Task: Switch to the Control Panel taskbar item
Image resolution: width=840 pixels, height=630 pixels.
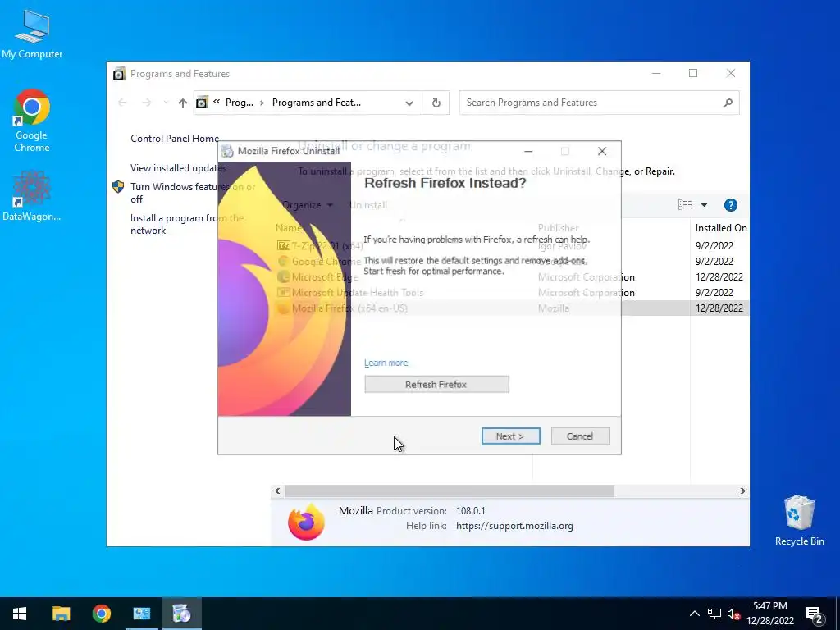Action: point(141,614)
